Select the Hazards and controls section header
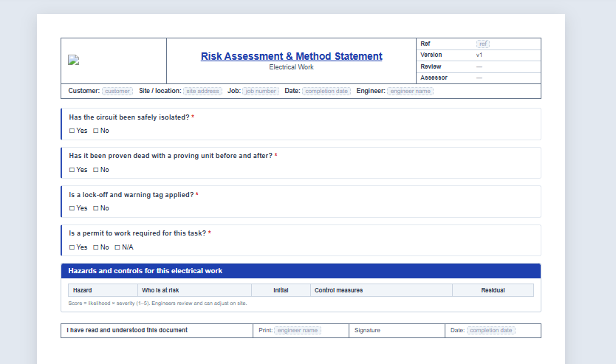 [301, 271]
